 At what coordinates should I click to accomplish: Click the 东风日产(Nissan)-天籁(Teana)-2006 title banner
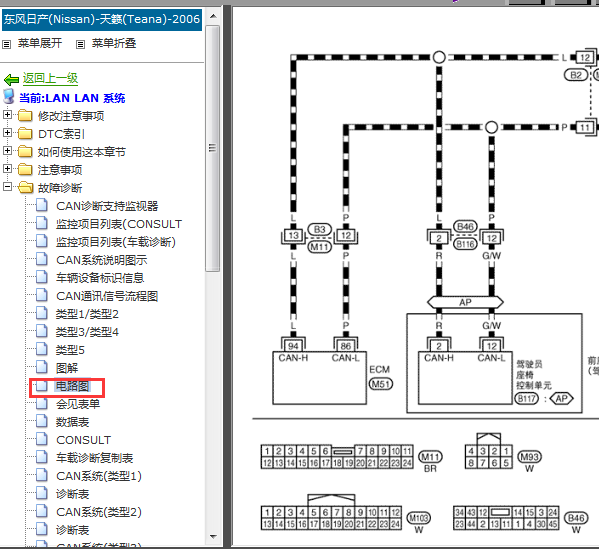pos(102,19)
